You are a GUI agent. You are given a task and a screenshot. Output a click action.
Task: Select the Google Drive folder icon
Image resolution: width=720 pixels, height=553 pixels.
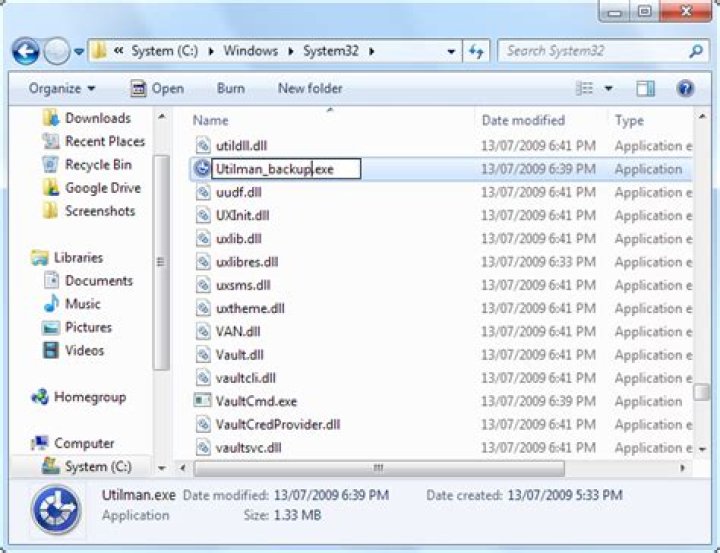click(x=51, y=187)
